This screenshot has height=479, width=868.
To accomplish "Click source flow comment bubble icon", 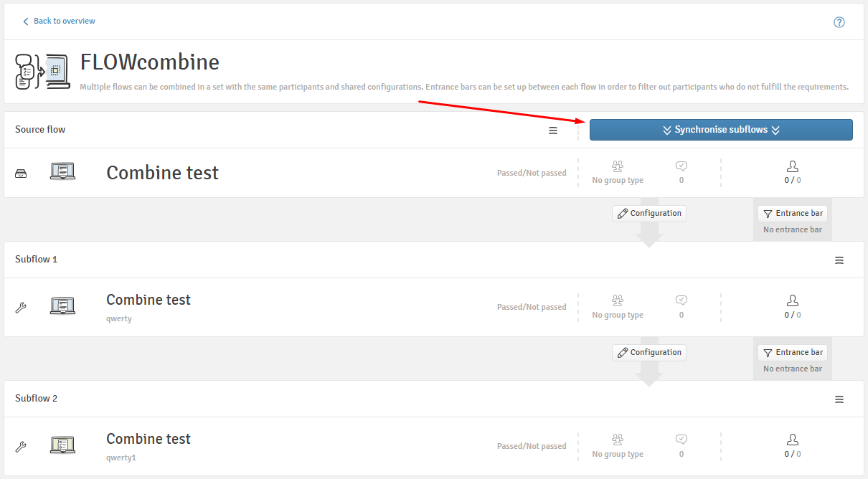I will [681, 166].
